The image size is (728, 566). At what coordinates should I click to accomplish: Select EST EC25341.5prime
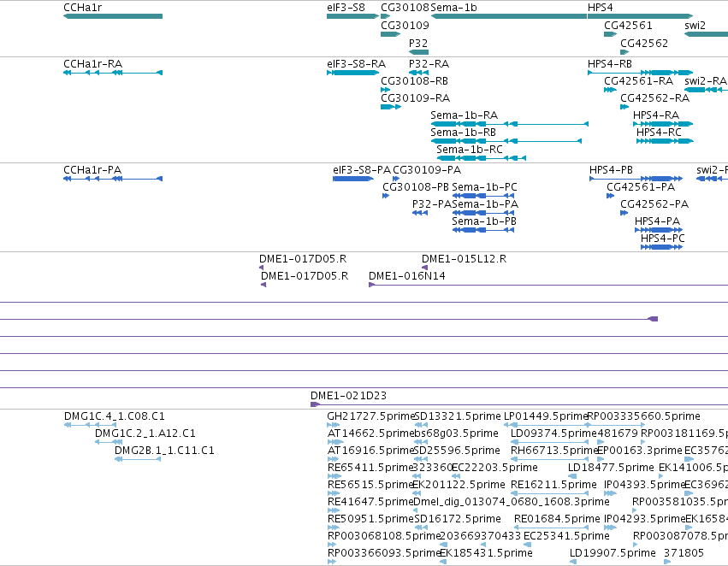click(566, 536)
